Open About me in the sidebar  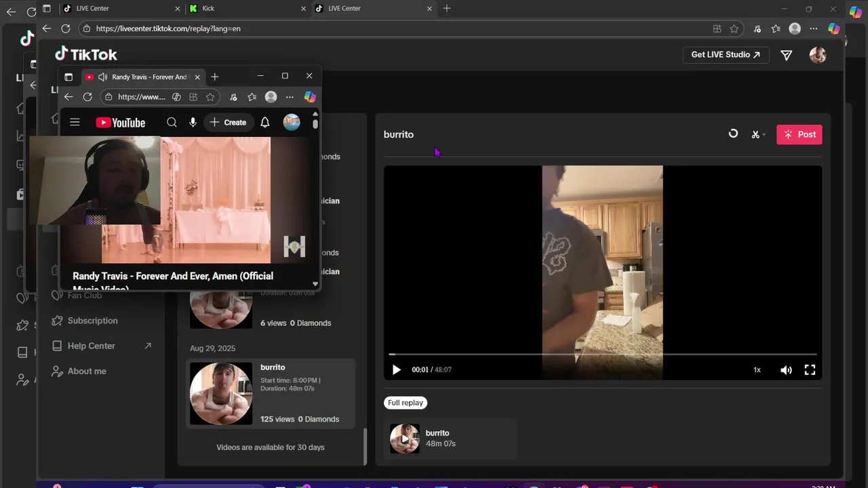(x=79, y=371)
